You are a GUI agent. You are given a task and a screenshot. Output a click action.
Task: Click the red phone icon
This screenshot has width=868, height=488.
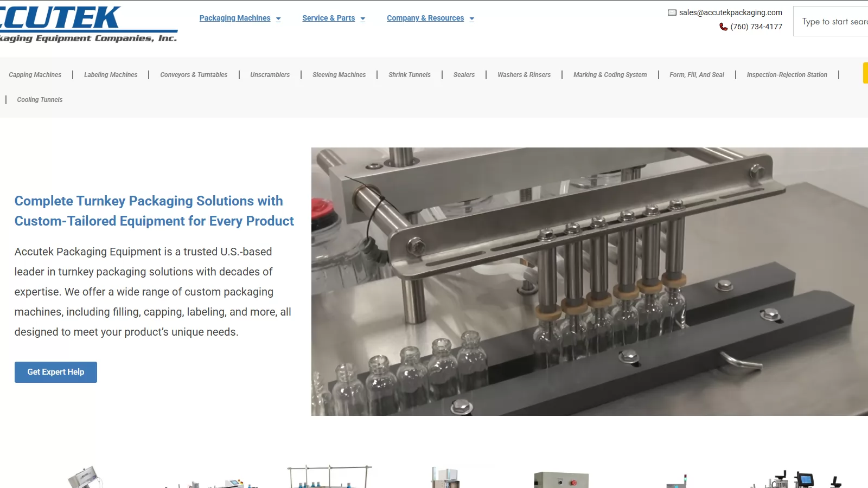pos(723,27)
